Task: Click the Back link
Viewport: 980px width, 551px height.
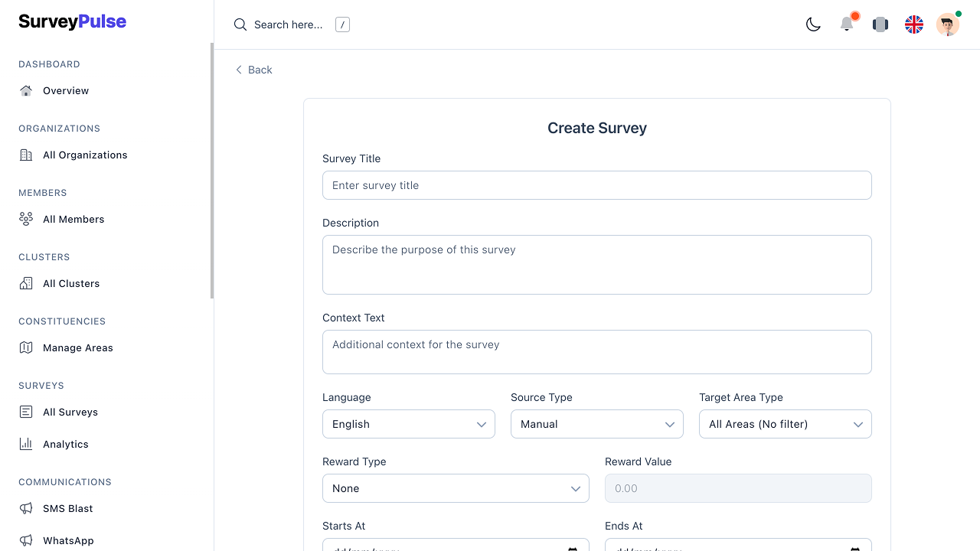Action: coord(254,70)
